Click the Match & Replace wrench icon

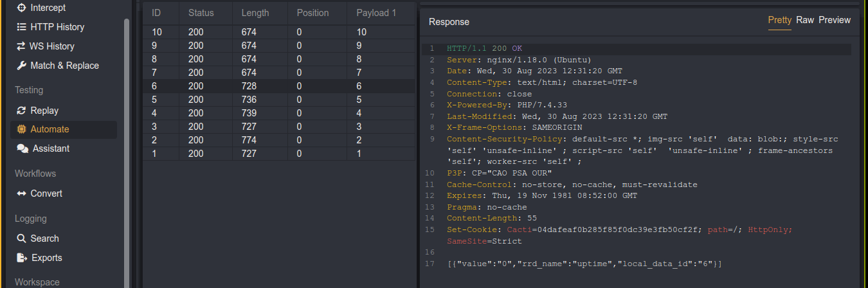pyautogui.click(x=21, y=66)
